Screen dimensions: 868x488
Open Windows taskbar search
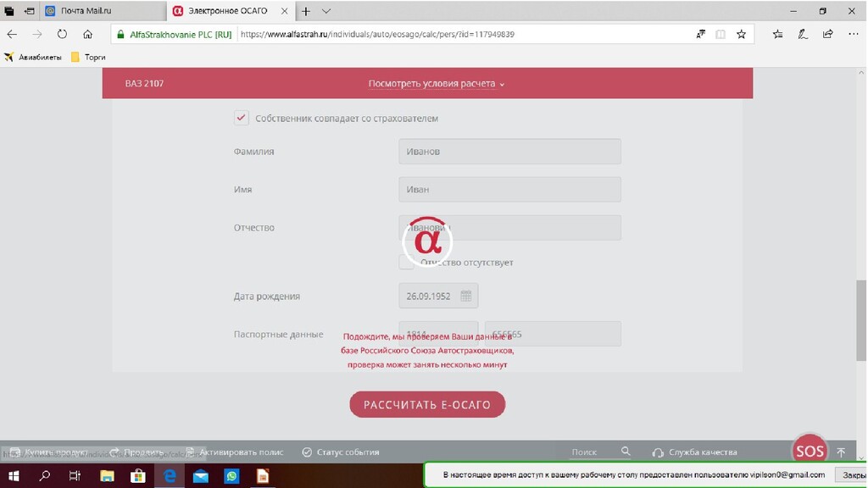pyautogui.click(x=44, y=476)
